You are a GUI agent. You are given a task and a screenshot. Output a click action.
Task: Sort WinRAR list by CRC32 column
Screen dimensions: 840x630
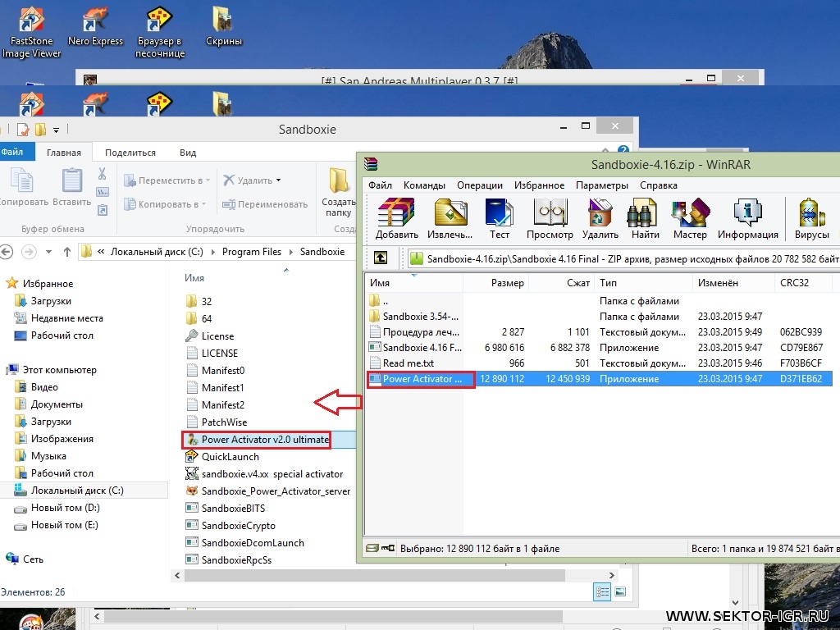804,283
